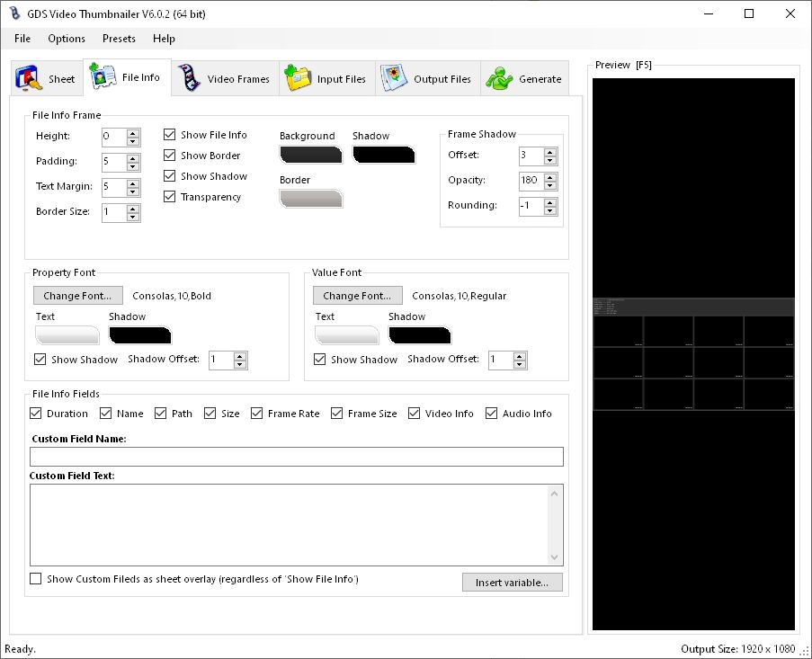The height and width of the screenshot is (659, 812).
Task: Disable the Transparency option
Action: point(169,197)
